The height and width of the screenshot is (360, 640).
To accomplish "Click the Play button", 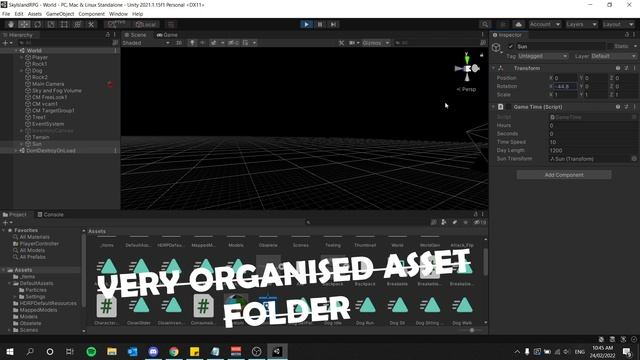I will pos(306,24).
